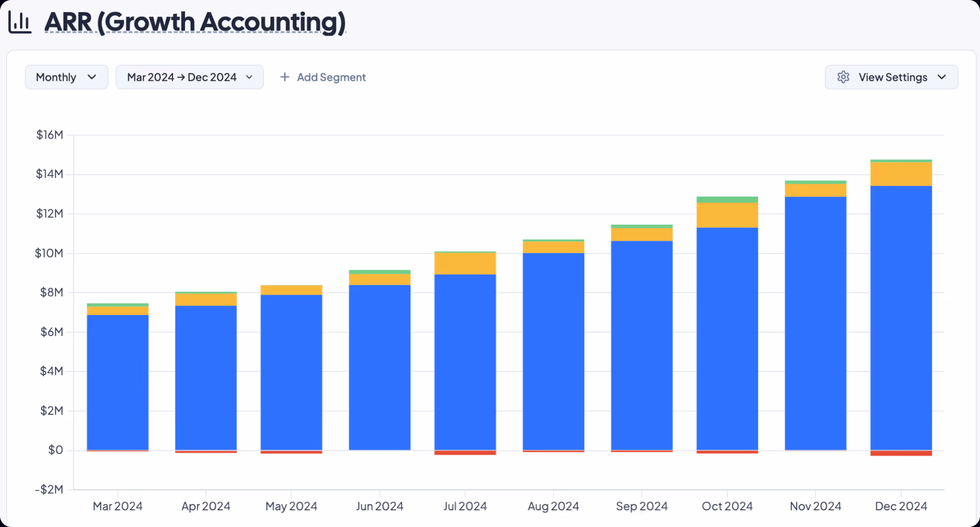Image resolution: width=980 pixels, height=527 pixels.
Task: Click the orange segment of Dec 2024 bar
Action: [x=901, y=174]
